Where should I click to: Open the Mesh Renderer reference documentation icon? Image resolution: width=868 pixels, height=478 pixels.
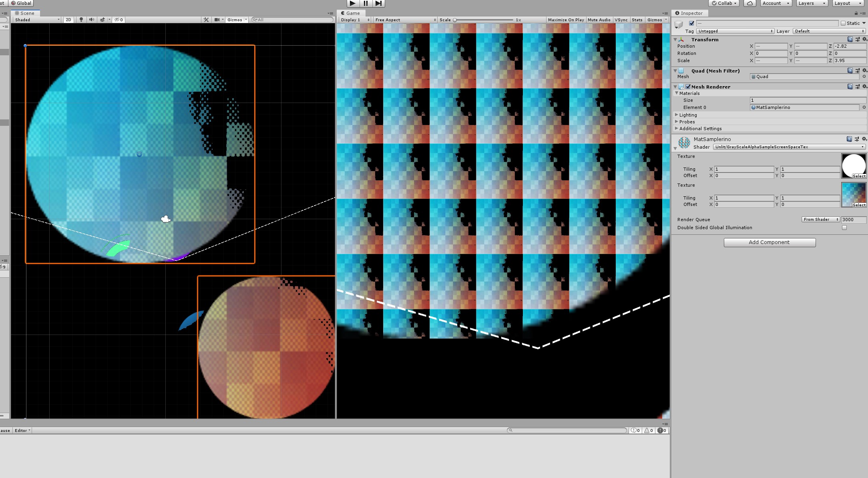850,87
